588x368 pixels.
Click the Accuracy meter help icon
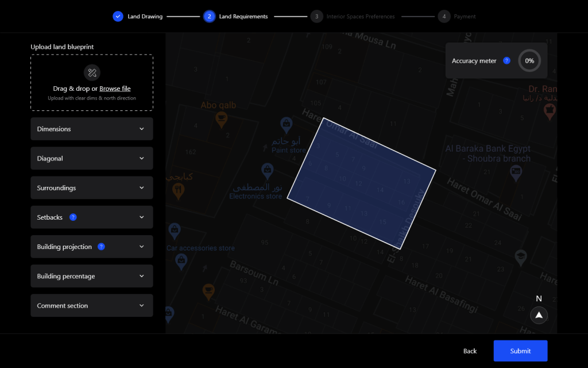point(506,60)
